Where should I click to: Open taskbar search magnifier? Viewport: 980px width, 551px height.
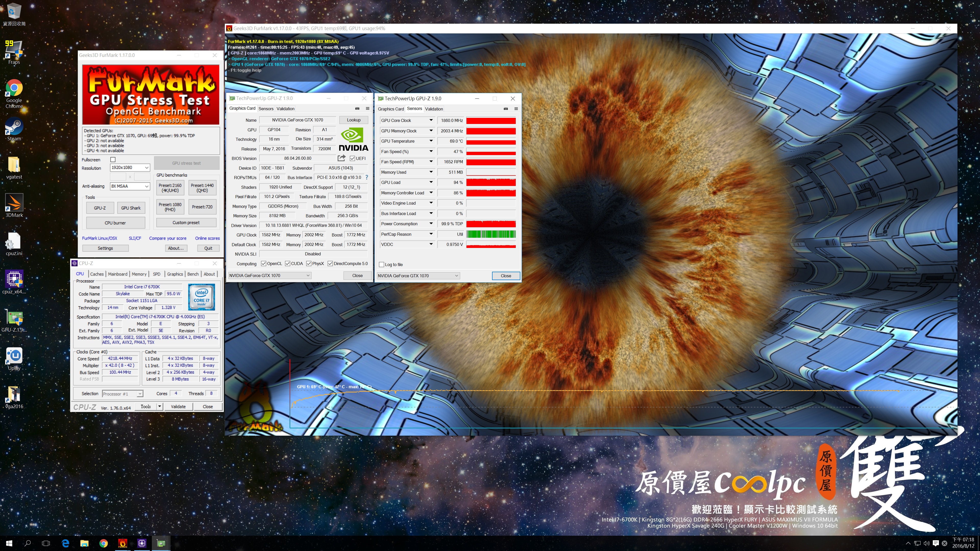click(x=27, y=543)
